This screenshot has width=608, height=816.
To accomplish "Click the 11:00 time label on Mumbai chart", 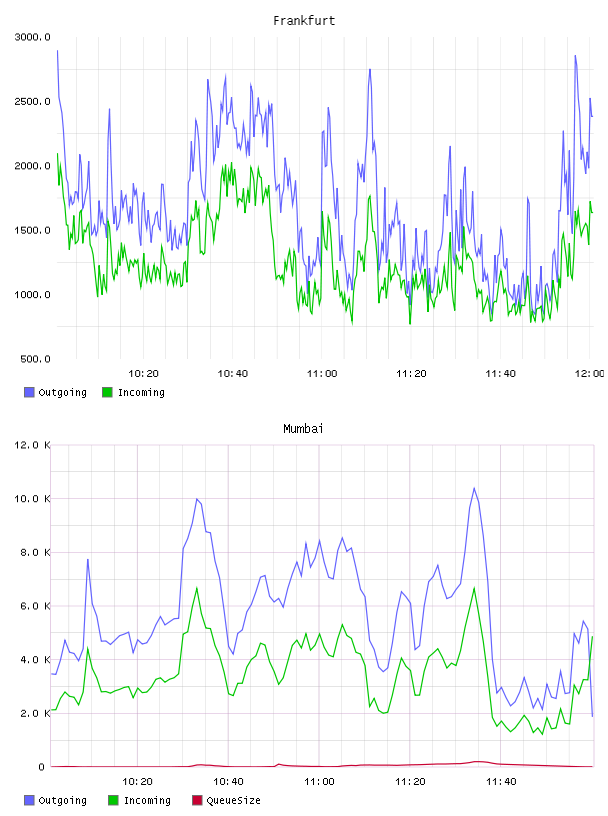I will [x=319, y=782].
